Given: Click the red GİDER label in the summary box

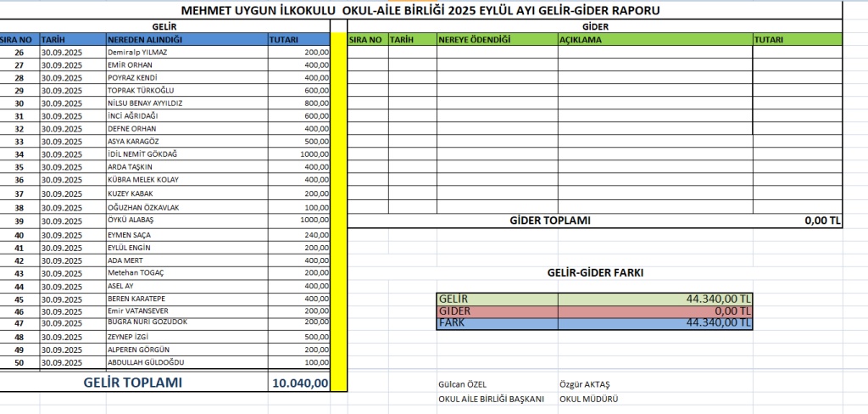Looking at the screenshot, I should pos(497,310).
